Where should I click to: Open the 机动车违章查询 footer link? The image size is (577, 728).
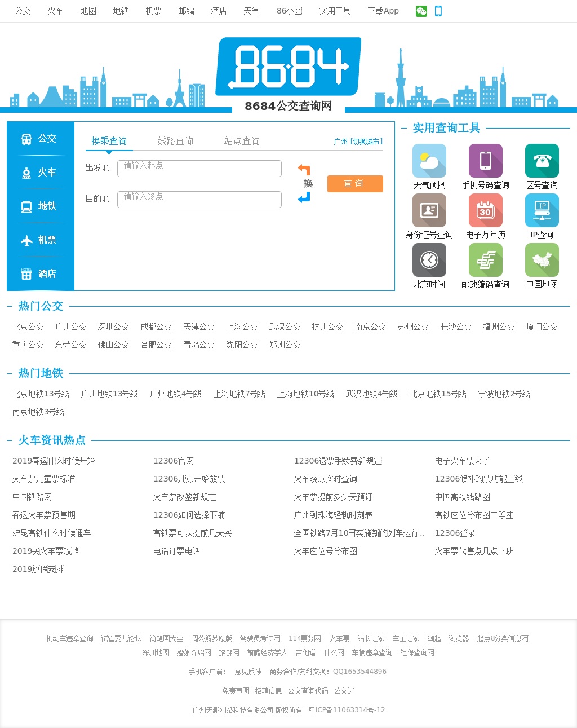point(70,638)
